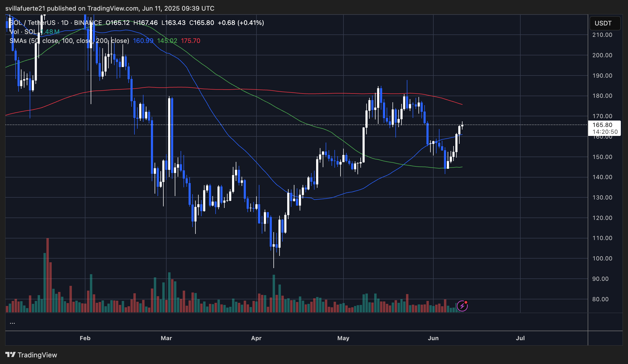The image size is (628, 364).
Task: Click the purple lightning bolt icon
Action: pyautogui.click(x=462, y=306)
